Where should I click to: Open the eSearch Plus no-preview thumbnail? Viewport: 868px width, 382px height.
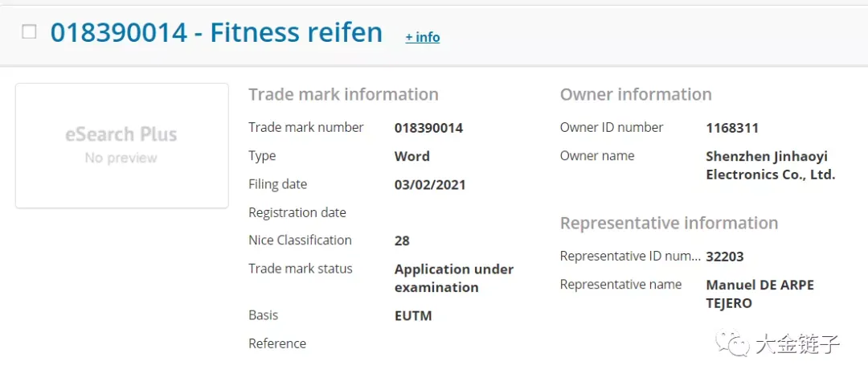122,146
